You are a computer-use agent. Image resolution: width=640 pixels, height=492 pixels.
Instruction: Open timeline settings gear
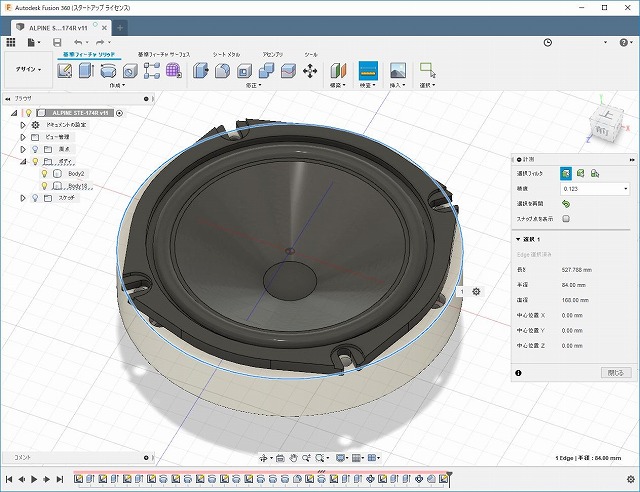(x=630, y=479)
